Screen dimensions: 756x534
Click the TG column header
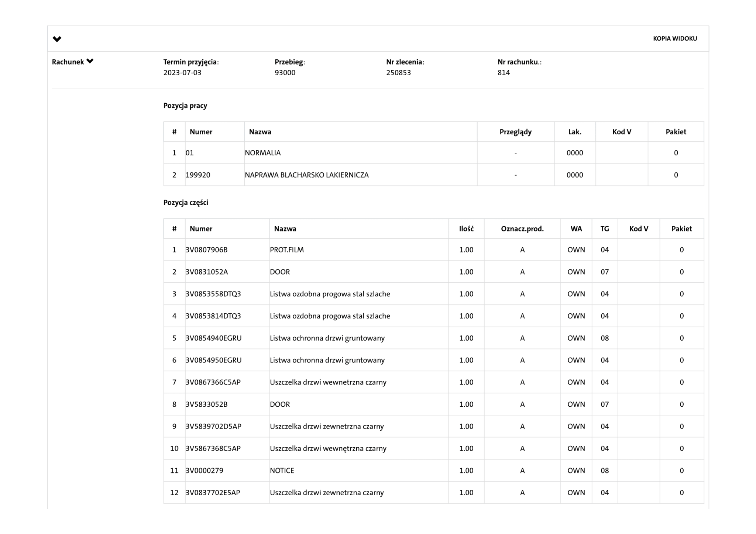(604, 229)
